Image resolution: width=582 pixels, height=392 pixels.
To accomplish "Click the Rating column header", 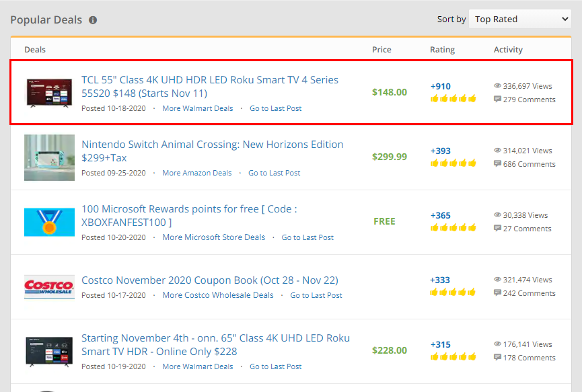I will (x=442, y=50).
